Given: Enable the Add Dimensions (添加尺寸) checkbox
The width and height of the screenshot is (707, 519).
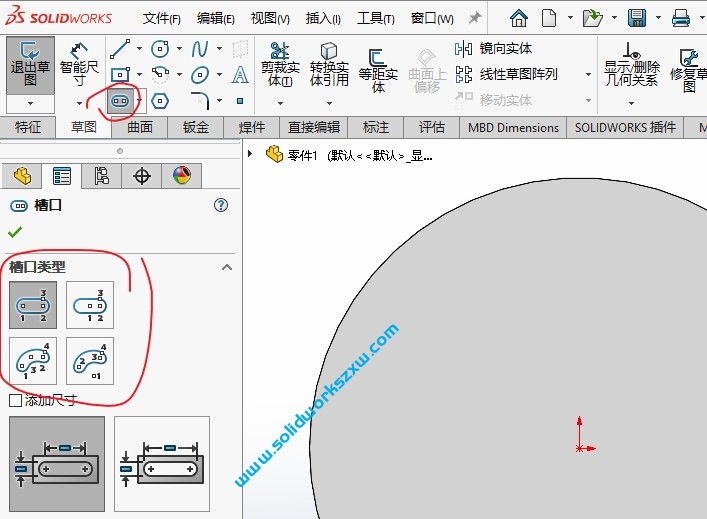Looking at the screenshot, I should tap(15, 401).
